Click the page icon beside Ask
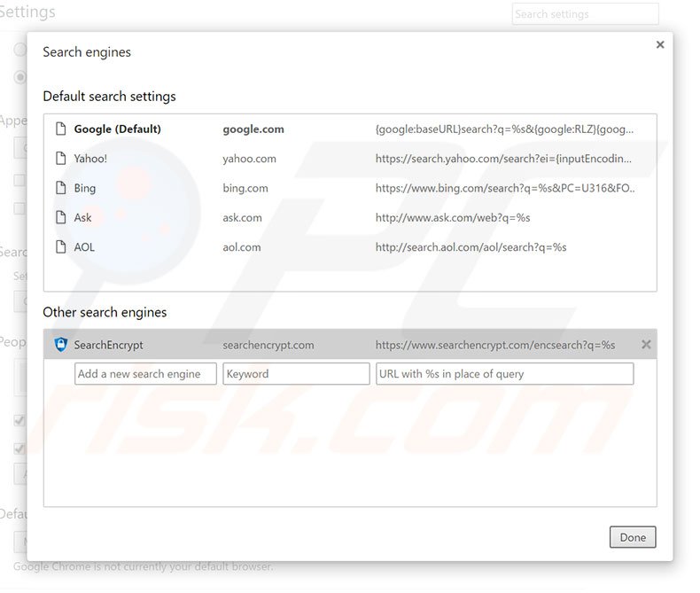The height and width of the screenshot is (593, 700). (61, 217)
